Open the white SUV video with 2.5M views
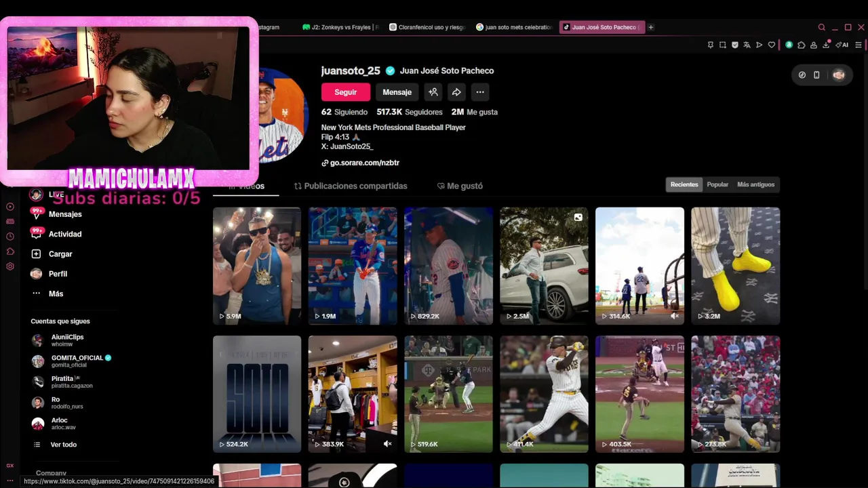868x488 pixels. pyautogui.click(x=544, y=266)
